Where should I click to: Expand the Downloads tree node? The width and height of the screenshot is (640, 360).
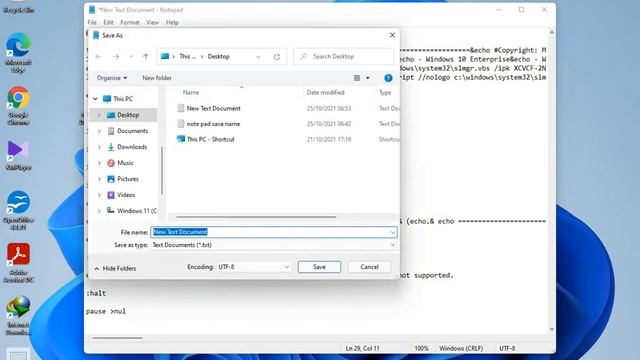(x=99, y=147)
